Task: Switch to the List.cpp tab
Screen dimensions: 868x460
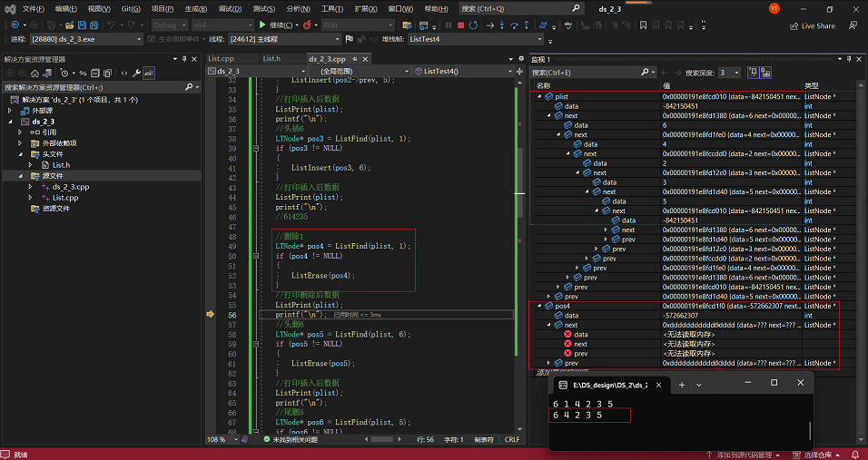Action: pos(221,59)
